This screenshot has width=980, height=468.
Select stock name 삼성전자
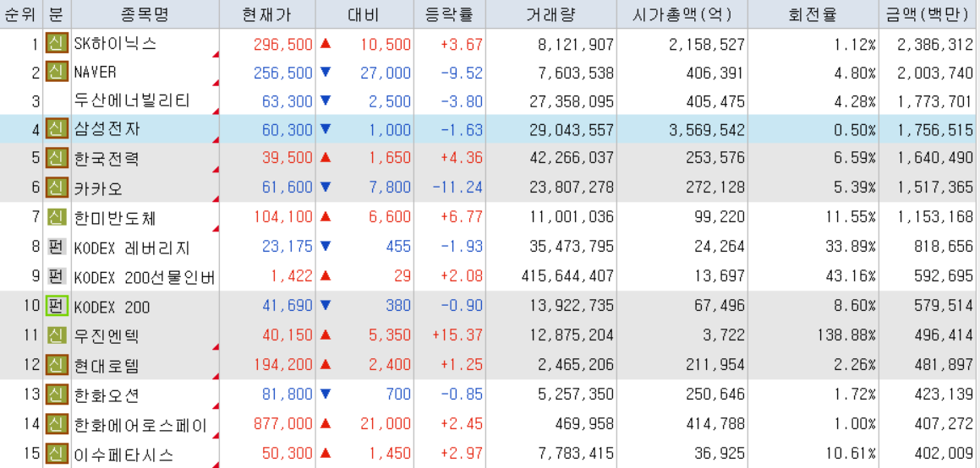107,130
